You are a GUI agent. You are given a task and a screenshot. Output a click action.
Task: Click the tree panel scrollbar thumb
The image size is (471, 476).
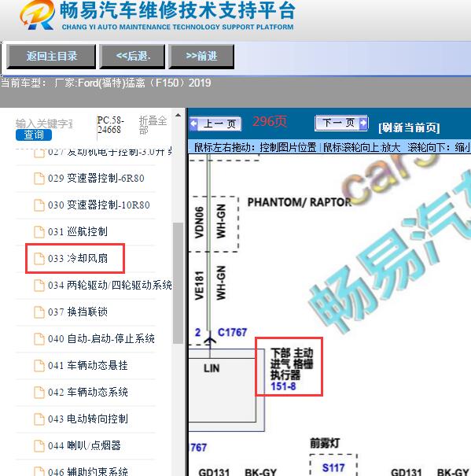pyautogui.click(x=178, y=283)
